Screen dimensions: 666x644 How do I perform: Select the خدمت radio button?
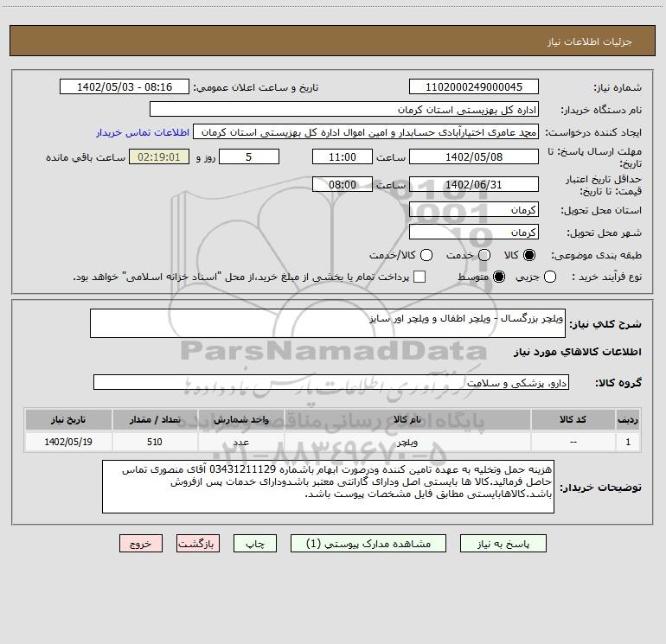(484, 255)
